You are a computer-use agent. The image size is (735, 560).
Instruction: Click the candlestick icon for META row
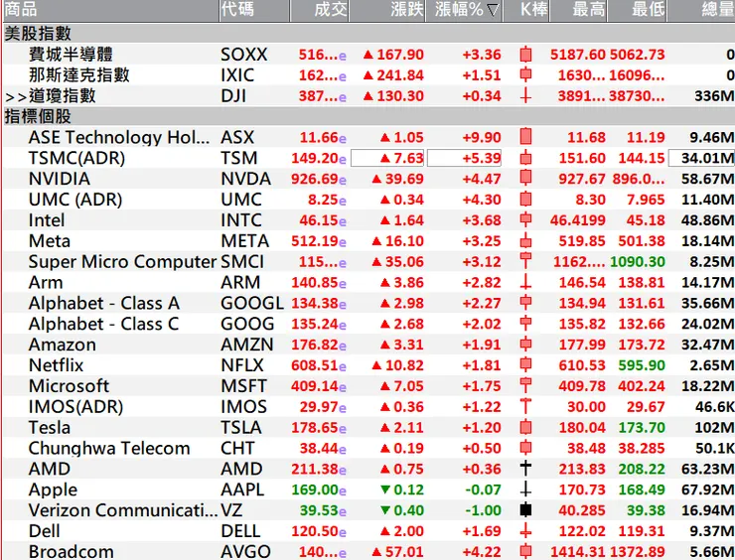(x=526, y=241)
